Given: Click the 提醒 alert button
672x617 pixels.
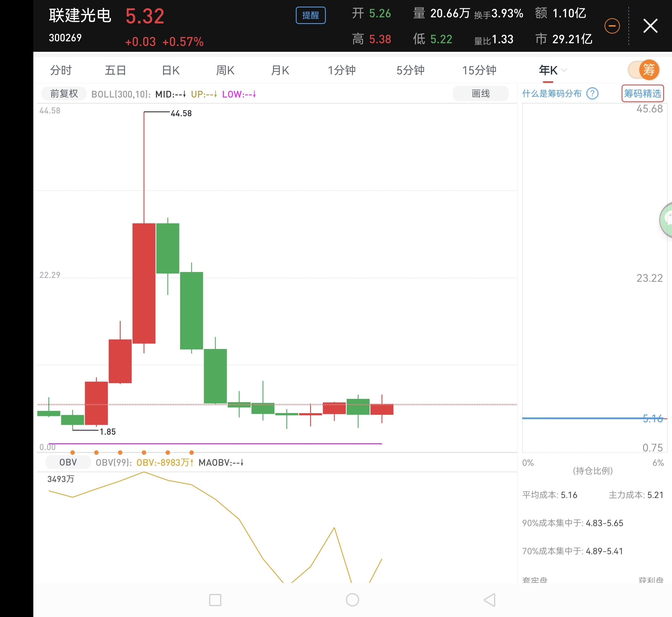Looking at the screenshot, I should (310, 15).
